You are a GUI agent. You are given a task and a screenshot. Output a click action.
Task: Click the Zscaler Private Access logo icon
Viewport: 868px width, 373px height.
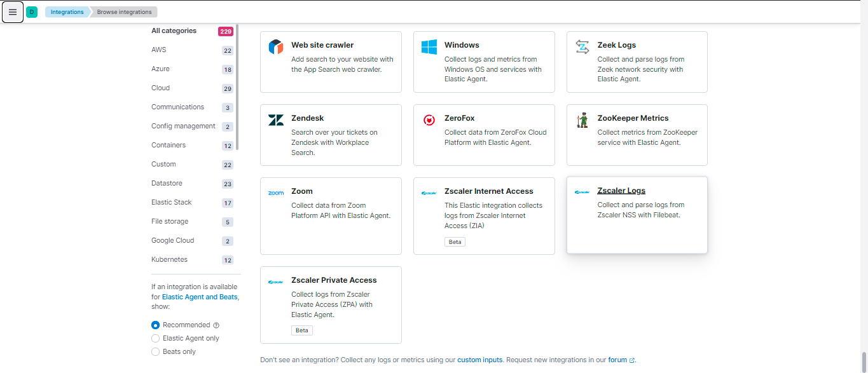point(276,281)
